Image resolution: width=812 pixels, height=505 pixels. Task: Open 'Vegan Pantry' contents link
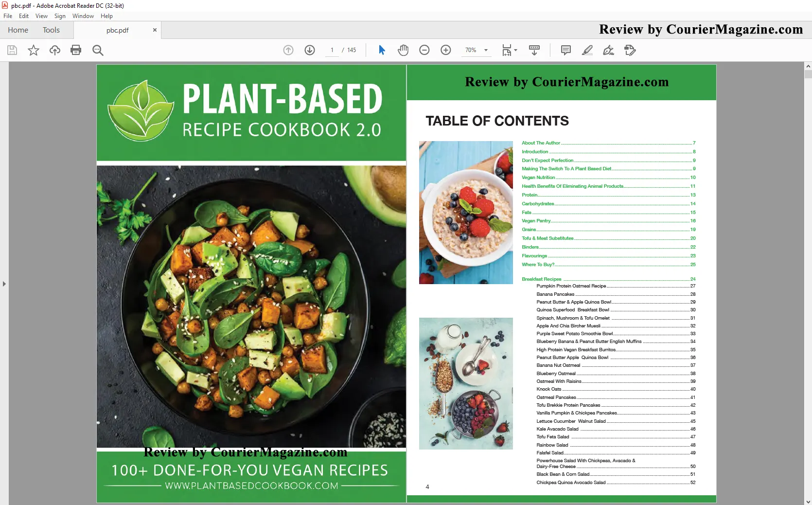[x=609, y=221]
